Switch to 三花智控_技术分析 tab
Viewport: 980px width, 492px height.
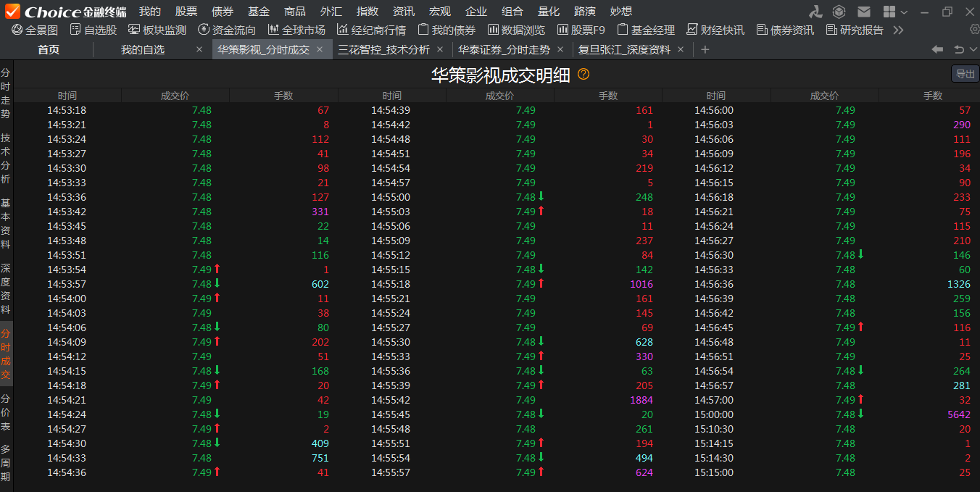pyautogui.click(x=383, y=49)
